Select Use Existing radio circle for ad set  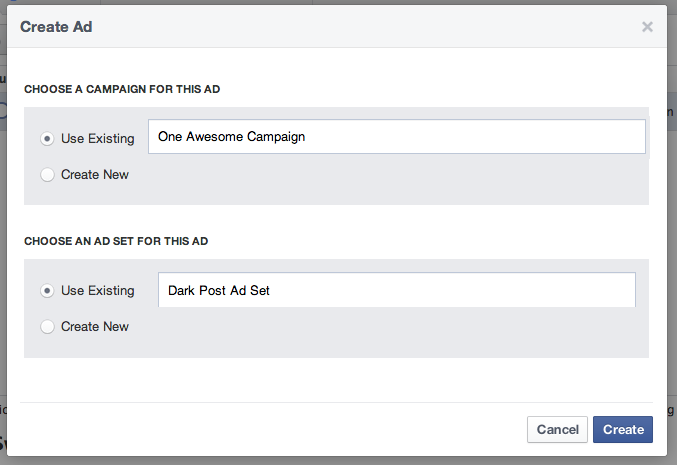(47, 291)
